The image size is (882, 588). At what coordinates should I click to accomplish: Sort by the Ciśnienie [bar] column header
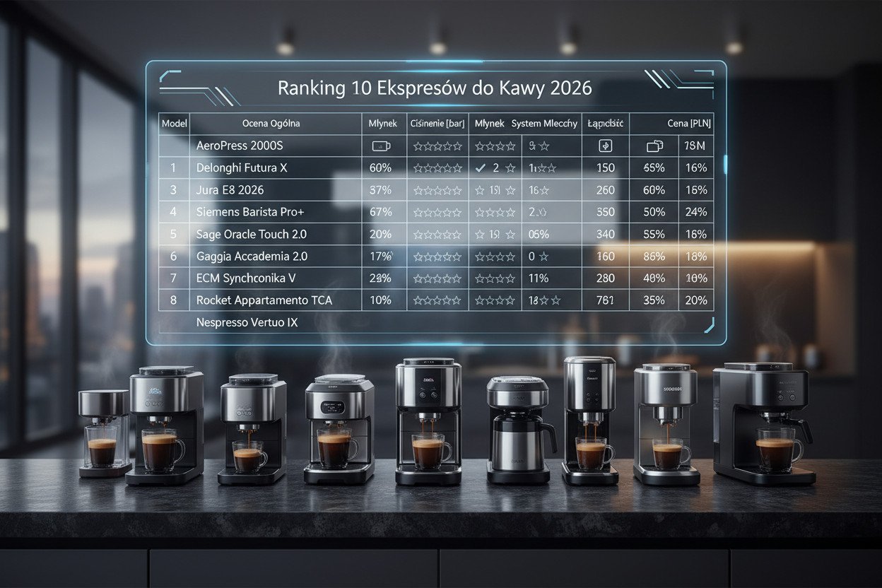click(x=437, y=124)
